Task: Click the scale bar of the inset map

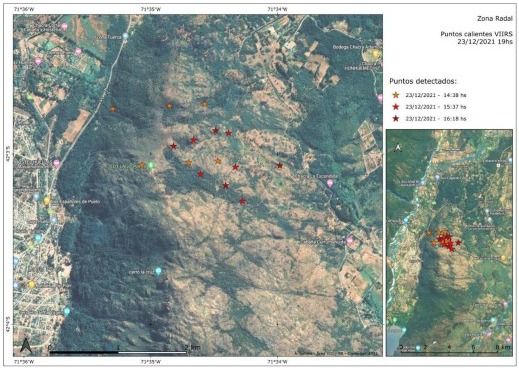Action: (x=456, y=349)
